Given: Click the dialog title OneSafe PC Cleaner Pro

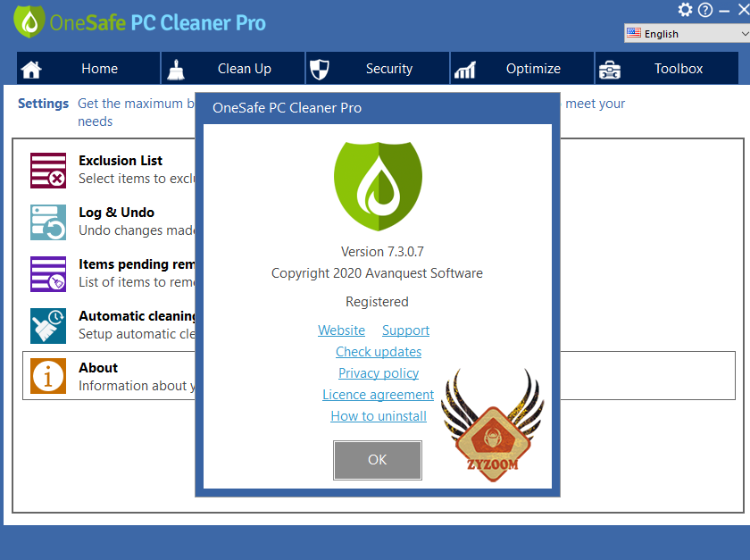Looking at the screenshot, I should 287,108.
